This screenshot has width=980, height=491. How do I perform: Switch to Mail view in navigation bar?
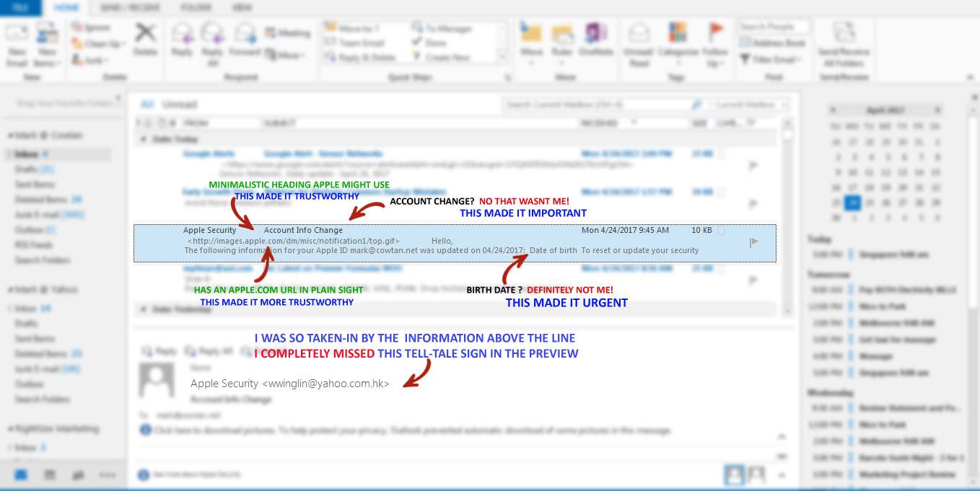click(x=21, y=475)
